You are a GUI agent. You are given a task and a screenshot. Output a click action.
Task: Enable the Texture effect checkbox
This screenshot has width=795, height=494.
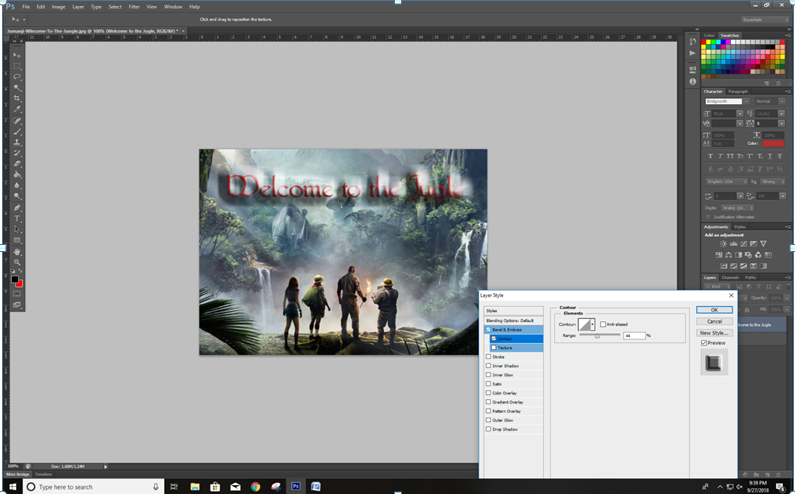tap(493, 348)
